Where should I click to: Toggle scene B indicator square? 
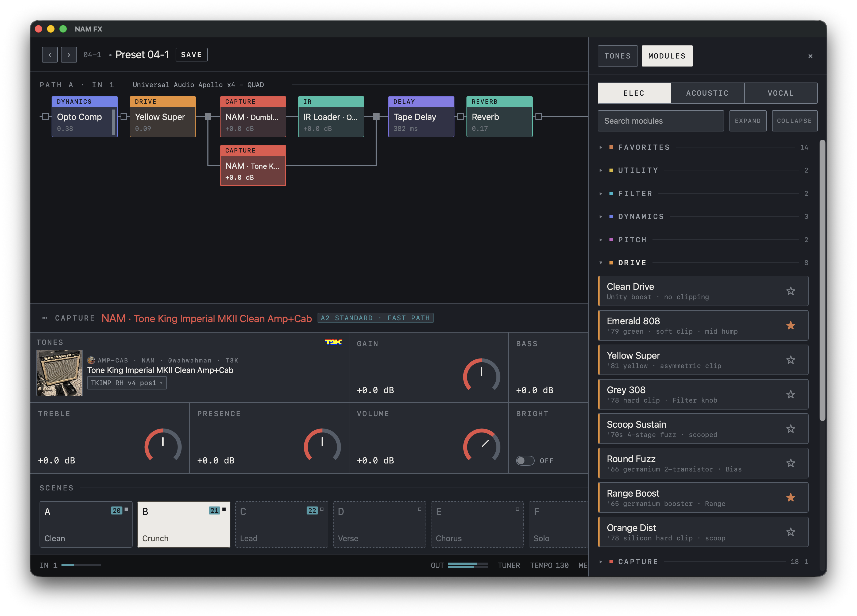pyautogui.click(x=224, y=509)
